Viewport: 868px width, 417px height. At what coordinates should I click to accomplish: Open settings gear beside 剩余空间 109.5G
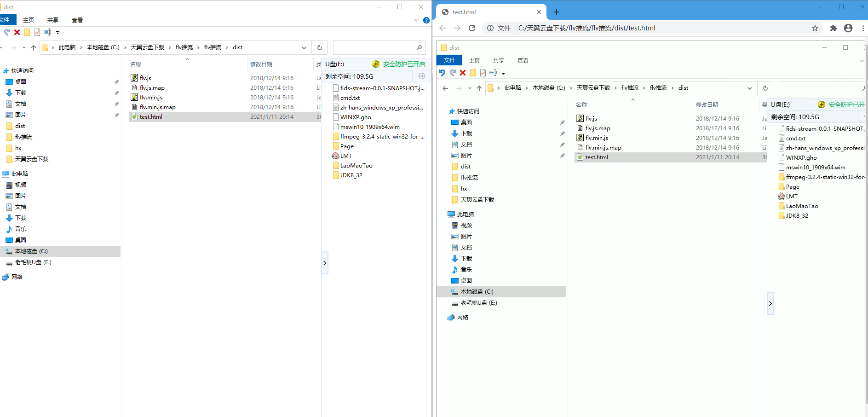422,76
